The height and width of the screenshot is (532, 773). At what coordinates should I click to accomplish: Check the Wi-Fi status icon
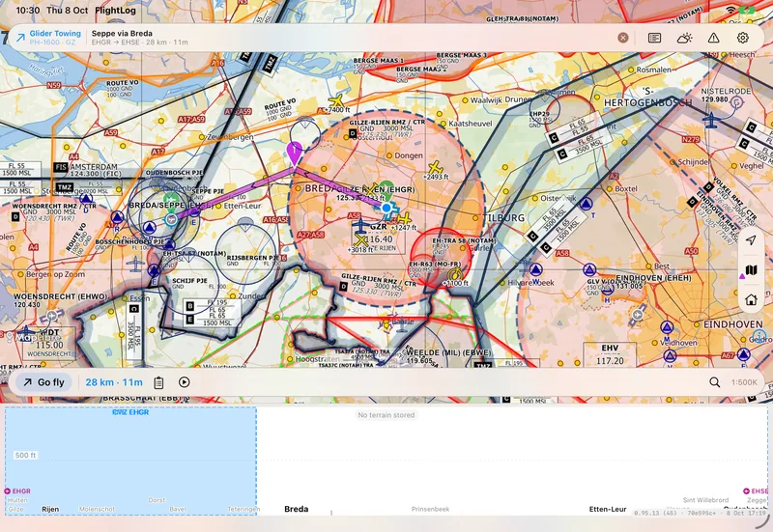click(731, 11)
